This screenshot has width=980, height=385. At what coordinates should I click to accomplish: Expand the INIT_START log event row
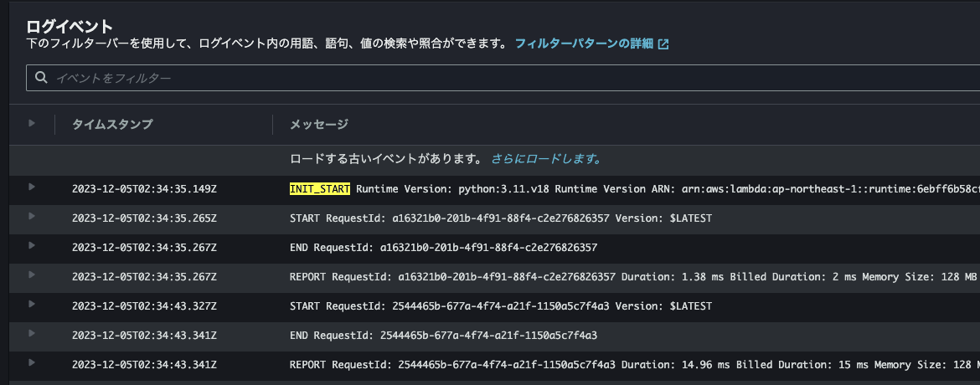click(32, 187)
